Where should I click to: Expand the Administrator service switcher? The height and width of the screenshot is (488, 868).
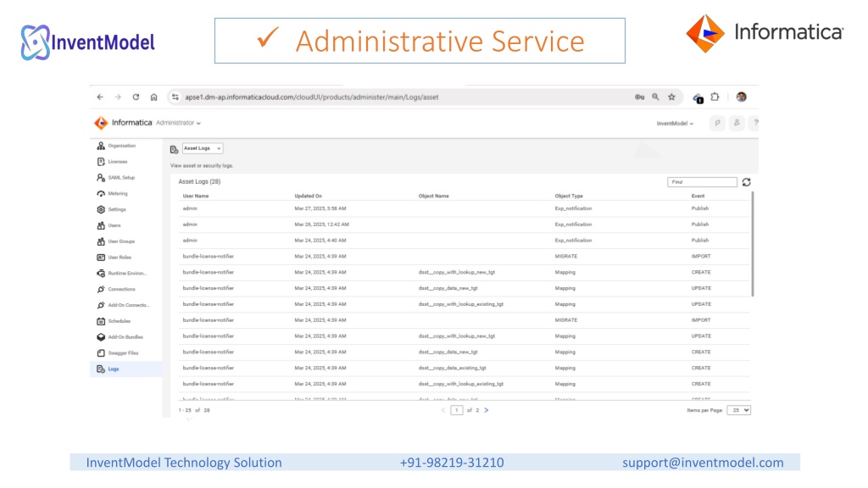(178, 123)
